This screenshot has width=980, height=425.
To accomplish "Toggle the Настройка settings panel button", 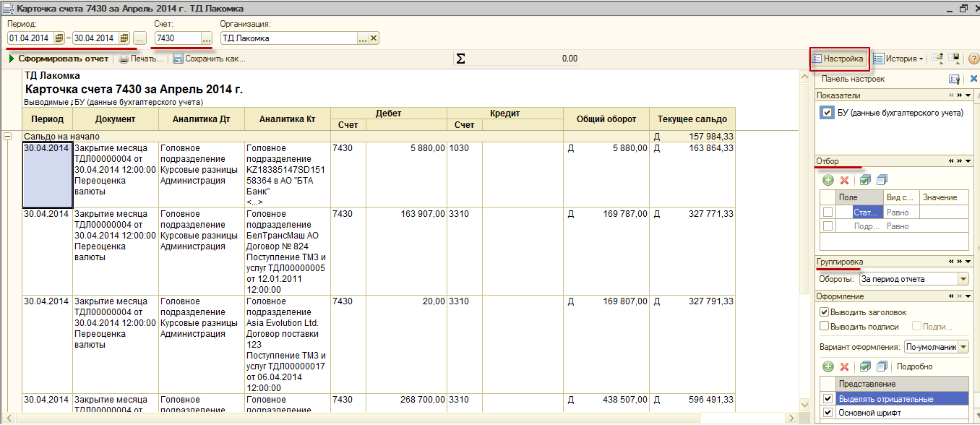I will click(x=838, y=59).
